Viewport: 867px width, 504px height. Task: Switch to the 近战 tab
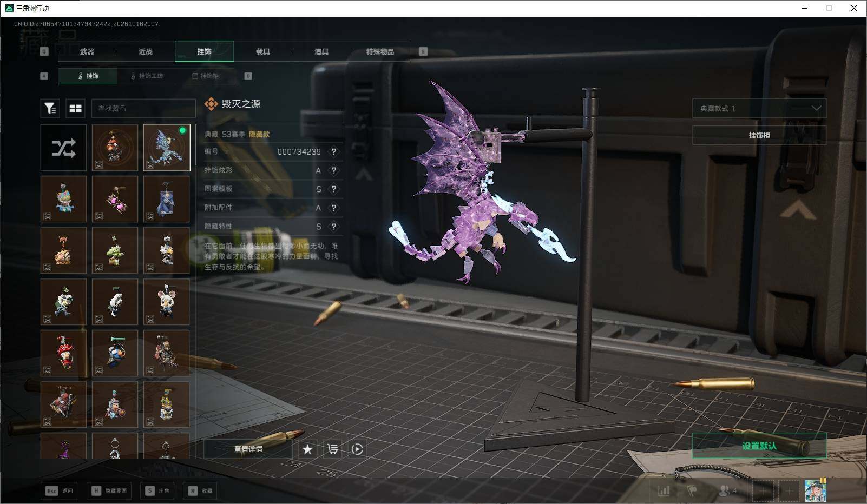tap(146, 51)
